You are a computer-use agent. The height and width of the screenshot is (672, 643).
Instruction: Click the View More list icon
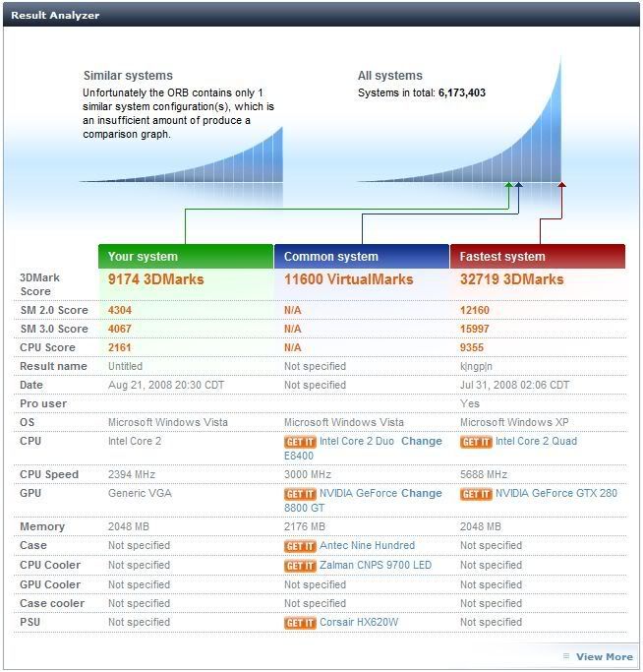pyautogui.click(x=566, y=656)
